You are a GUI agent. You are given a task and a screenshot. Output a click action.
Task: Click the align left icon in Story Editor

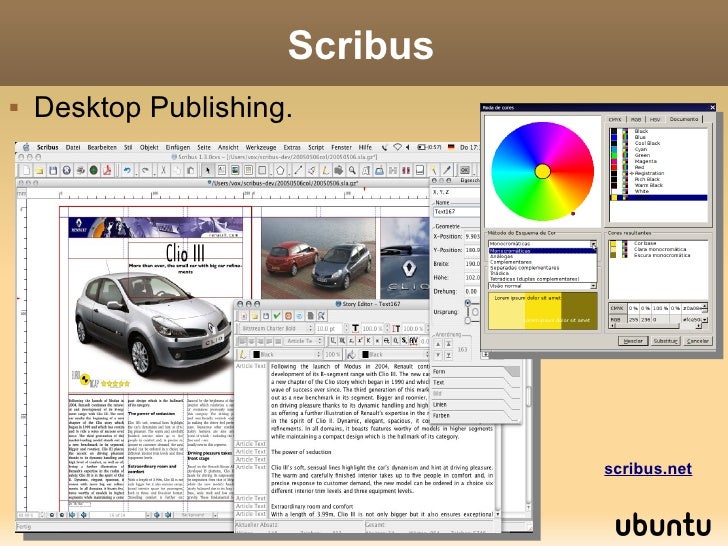tap(242, 341)
